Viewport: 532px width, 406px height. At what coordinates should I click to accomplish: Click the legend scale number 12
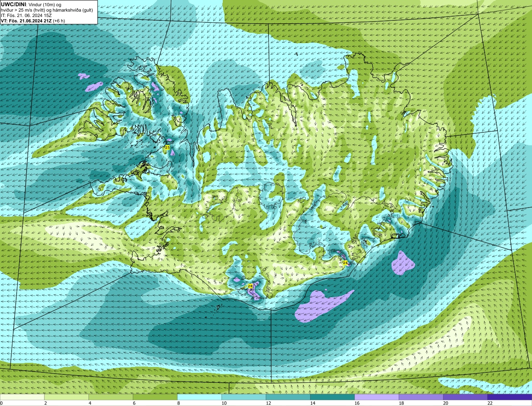point(268,403)
